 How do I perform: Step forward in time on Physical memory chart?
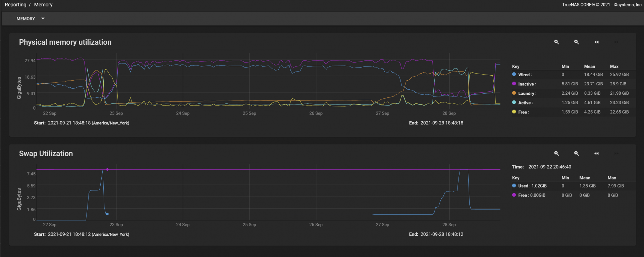(616, 42)
